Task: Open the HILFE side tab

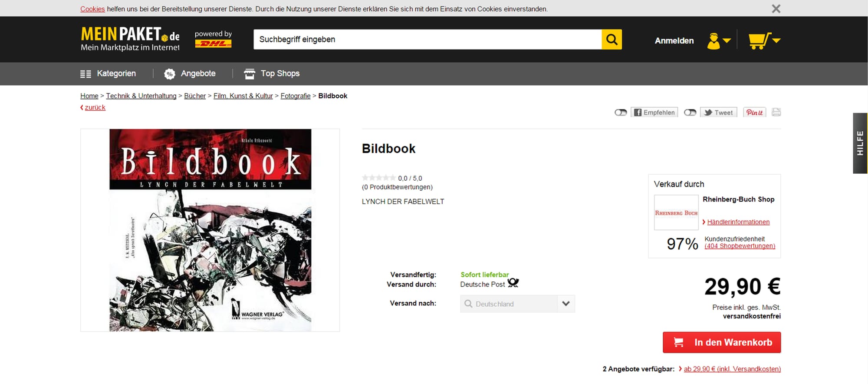Action: point(860,143)
